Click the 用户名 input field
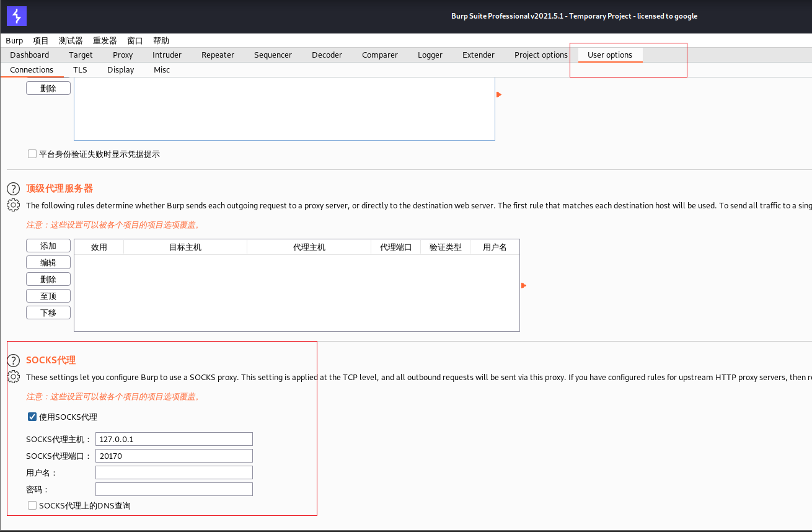The height and width of the screenshot is (532, 812). pos(174,472)
